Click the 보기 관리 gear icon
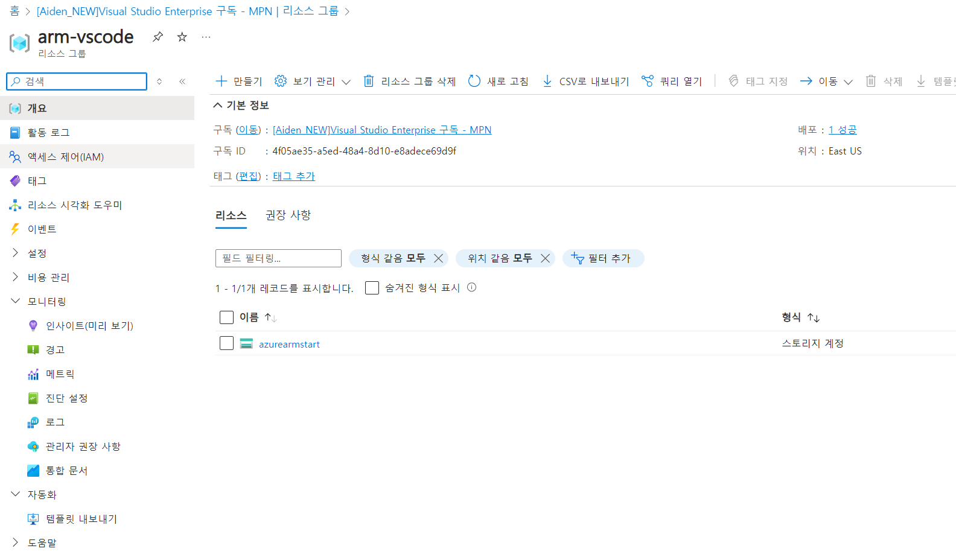 (281, 81)
